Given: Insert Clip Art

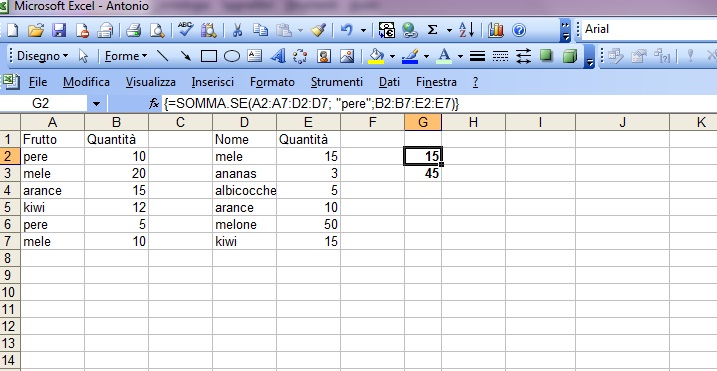Looking at the screenshot, I should tap(324, 56).
